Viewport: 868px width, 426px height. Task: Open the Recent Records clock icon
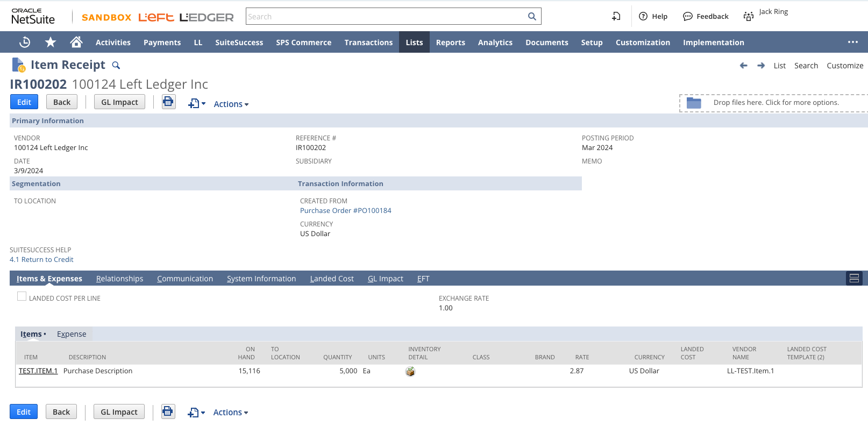coord(25,42)
